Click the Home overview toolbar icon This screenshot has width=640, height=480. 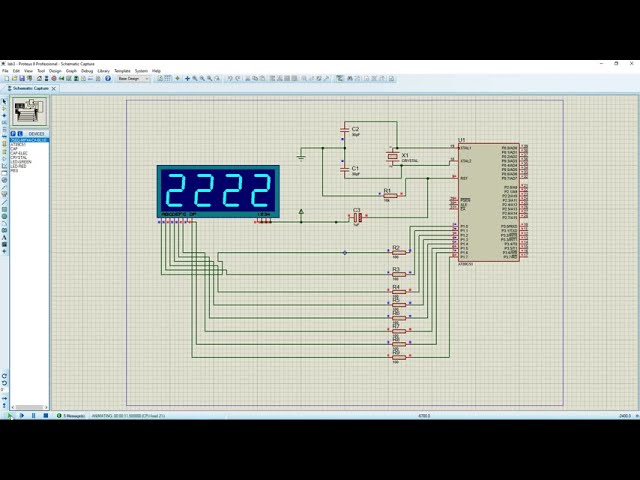pos(39,78)
